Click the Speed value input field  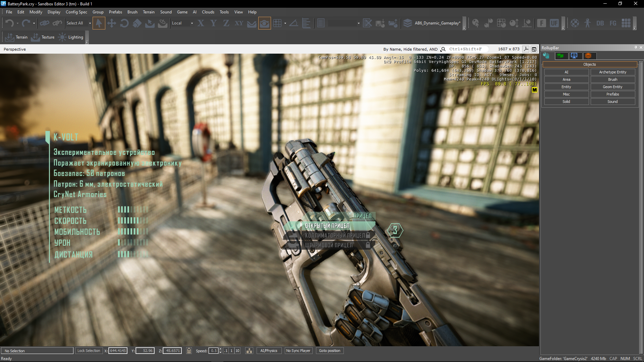point(213,351)
